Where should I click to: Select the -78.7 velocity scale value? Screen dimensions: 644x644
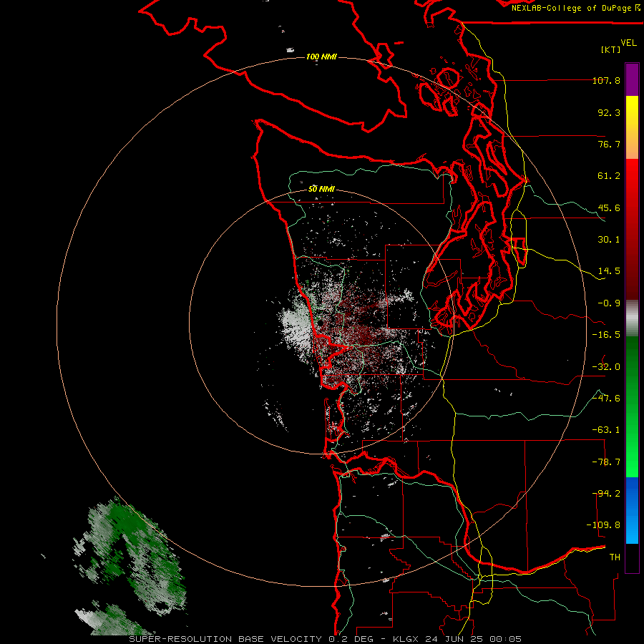606,462
